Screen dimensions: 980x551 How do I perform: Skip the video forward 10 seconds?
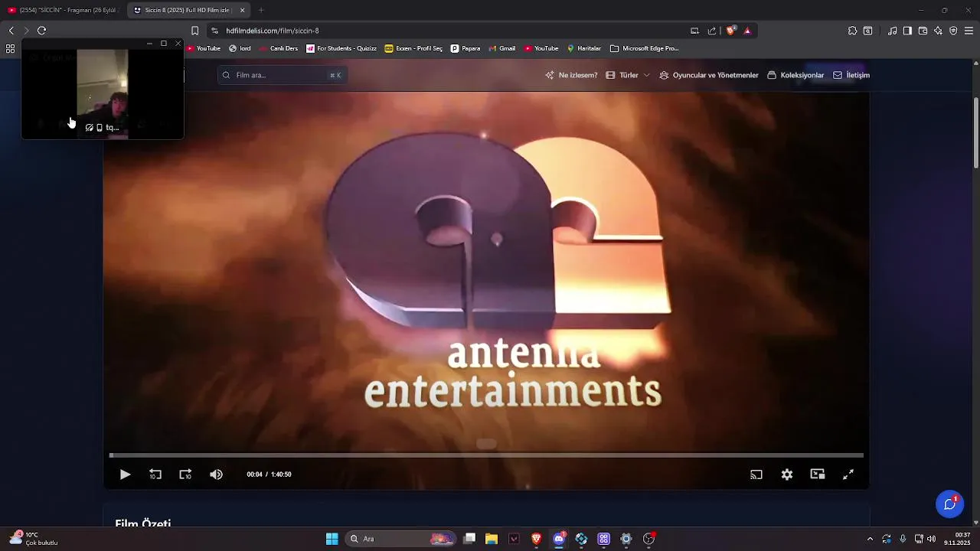[185, 474]
